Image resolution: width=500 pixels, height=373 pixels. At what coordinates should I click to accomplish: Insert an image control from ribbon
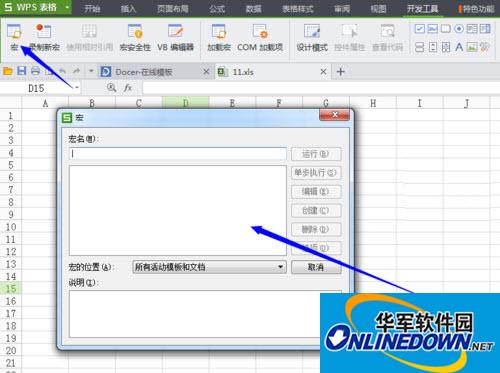(472, 47)
